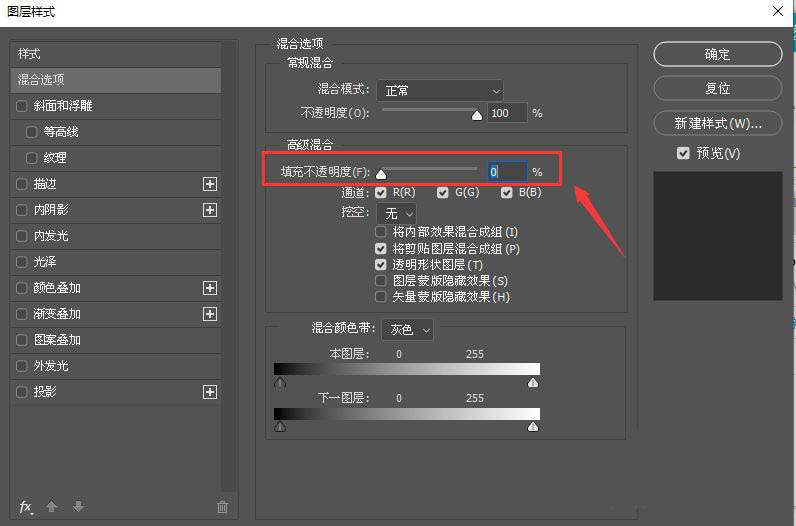Enable the 等高线 checkbox
This screenshot has width=796, height=526.
[x=31, y=132]
